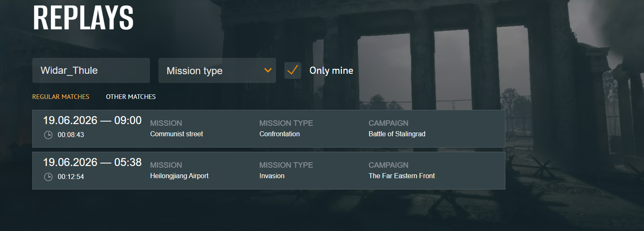644x231 pixels.
Task: Click the clock icon beside 00:12:54
Action: [x=48, y=177]
